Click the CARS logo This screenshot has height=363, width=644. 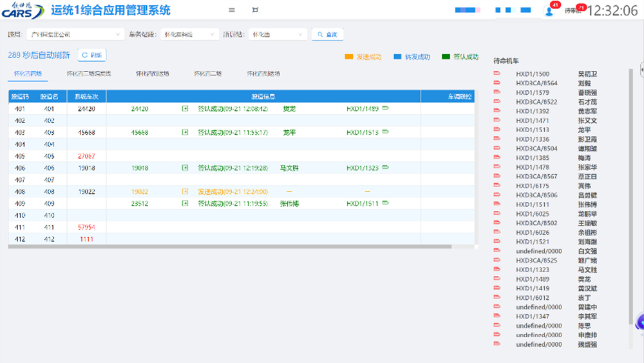(23, 10)
